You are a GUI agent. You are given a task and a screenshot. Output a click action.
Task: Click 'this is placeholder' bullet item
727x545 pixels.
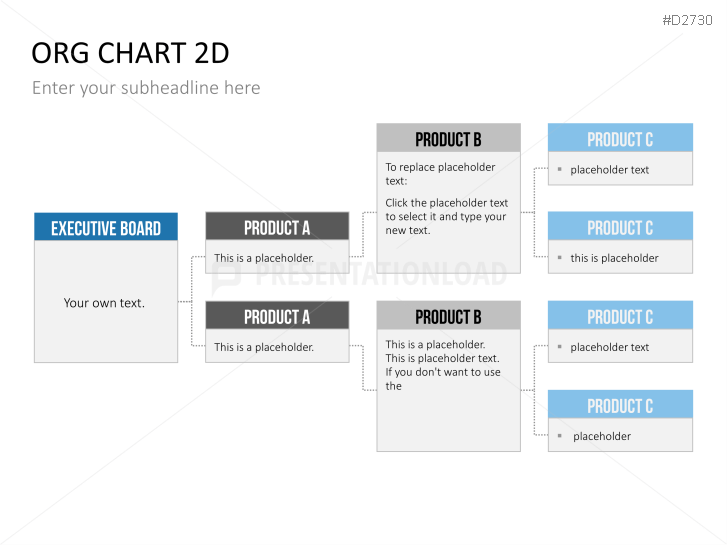[x=614, y=258]
